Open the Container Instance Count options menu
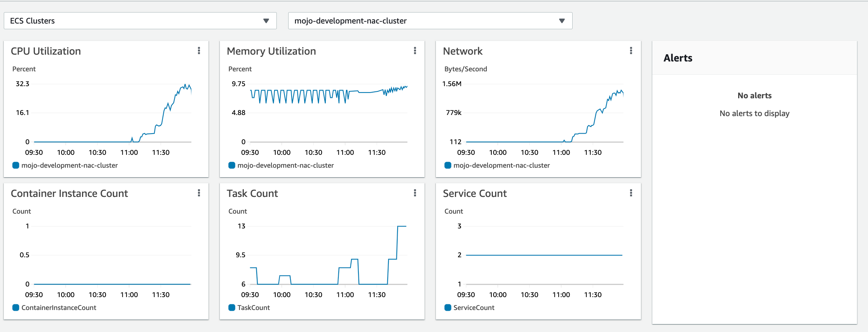The image size is (868, 332). pos(199,193)
